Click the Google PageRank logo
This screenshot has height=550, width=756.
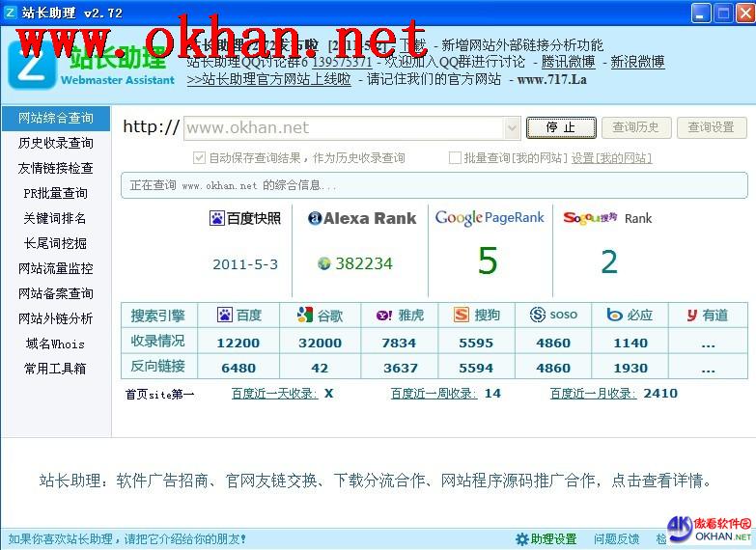coord(490,218)
